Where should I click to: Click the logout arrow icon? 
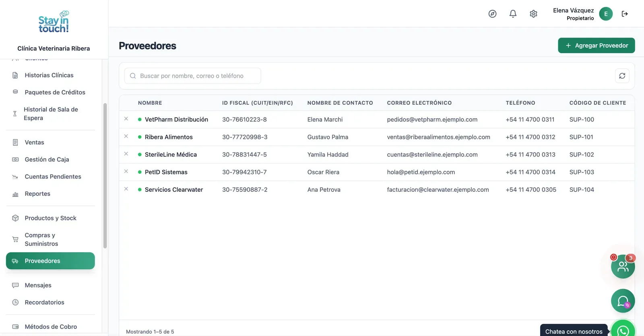[625, 14]
